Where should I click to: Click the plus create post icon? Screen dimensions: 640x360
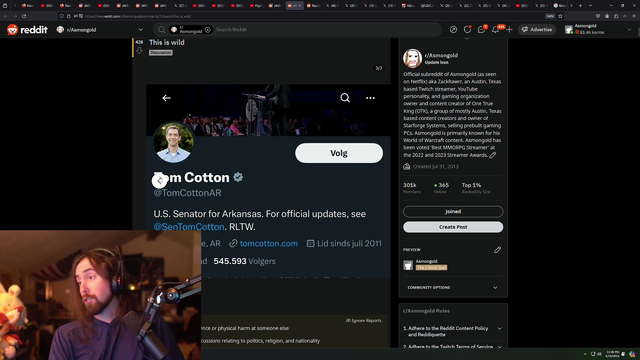(509, 29)
